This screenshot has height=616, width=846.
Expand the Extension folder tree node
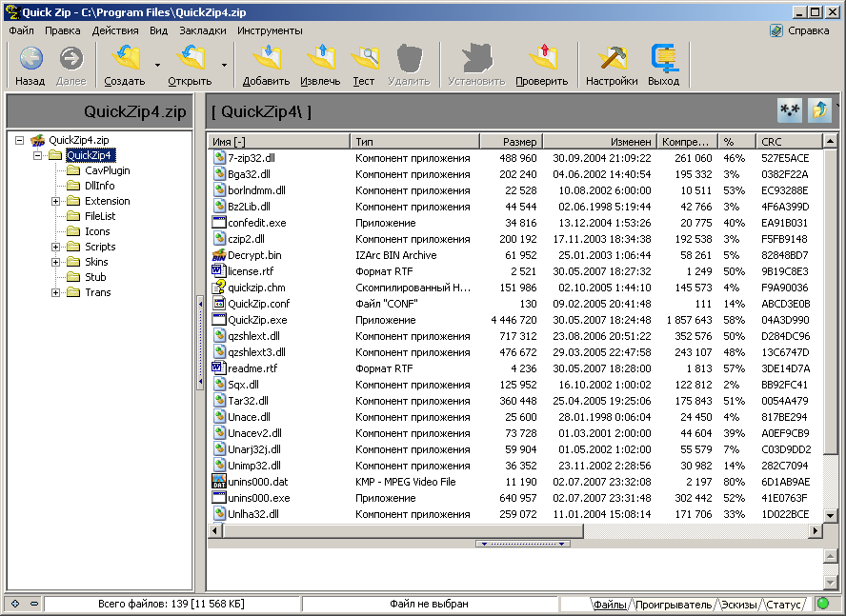pos(56,201)
